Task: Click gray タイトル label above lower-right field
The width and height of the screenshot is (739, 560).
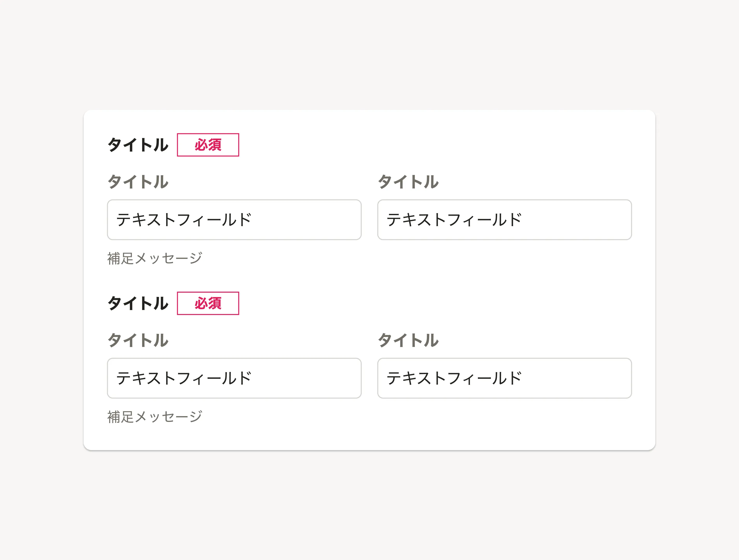Action: coord(408,340)
